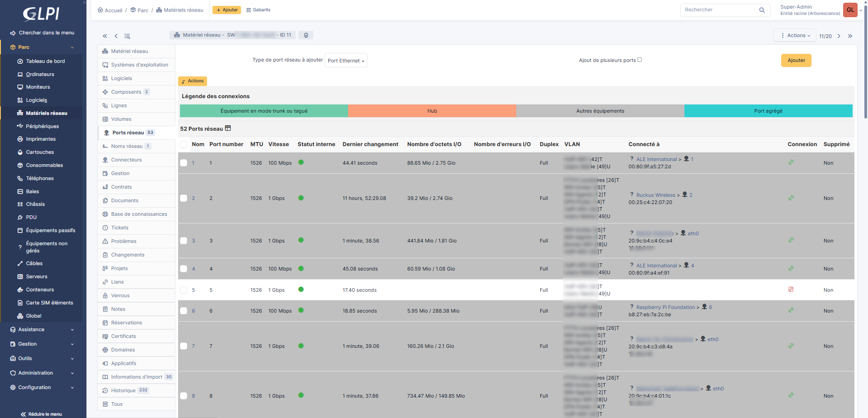This screenshot has height=418, width=868.
Task: Click the GLPI logo
Action: click(x=41, y=14)
